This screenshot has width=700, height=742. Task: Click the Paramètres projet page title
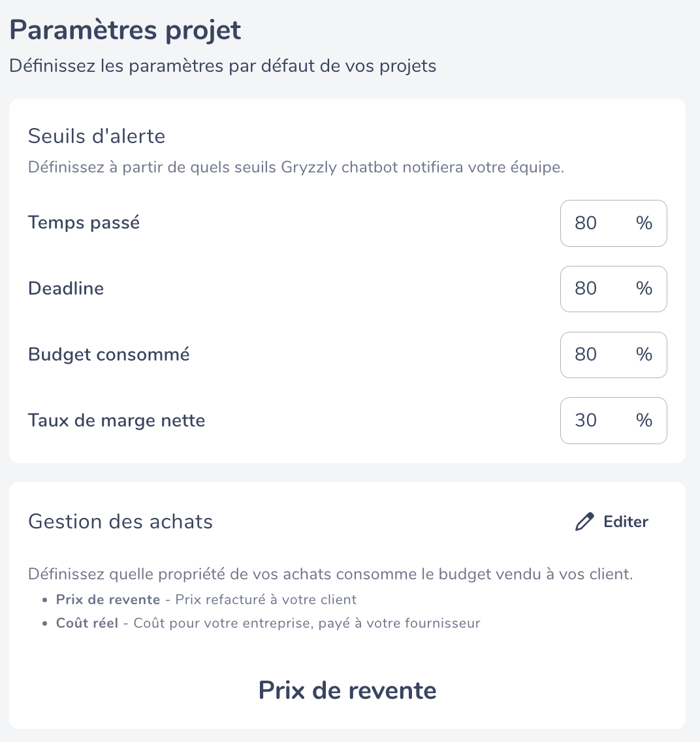125,30
